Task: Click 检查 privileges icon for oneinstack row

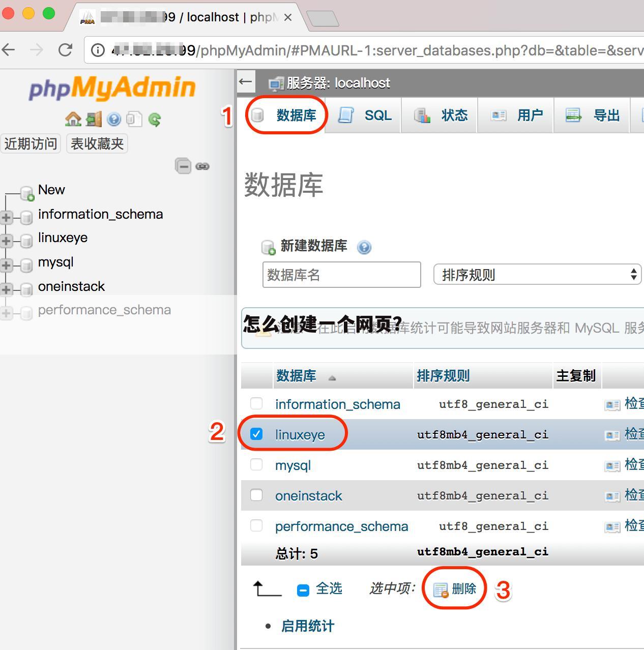Action: click(x=612, y=496)
